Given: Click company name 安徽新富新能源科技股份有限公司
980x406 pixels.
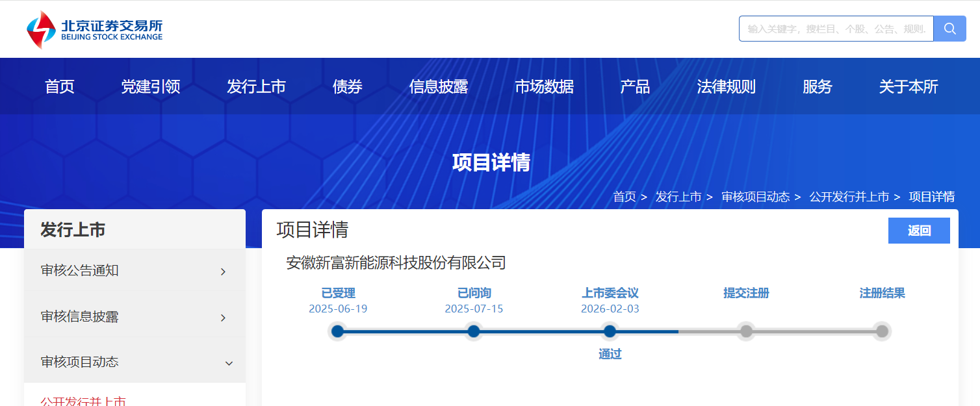Looking at the screenshot, I should pyautogui.click(x=396, y=262).
